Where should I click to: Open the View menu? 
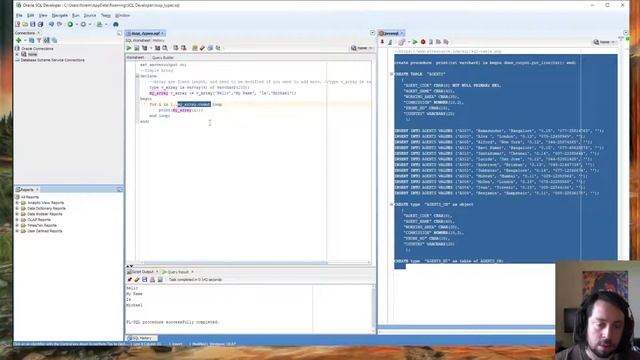tap(43, 16)
